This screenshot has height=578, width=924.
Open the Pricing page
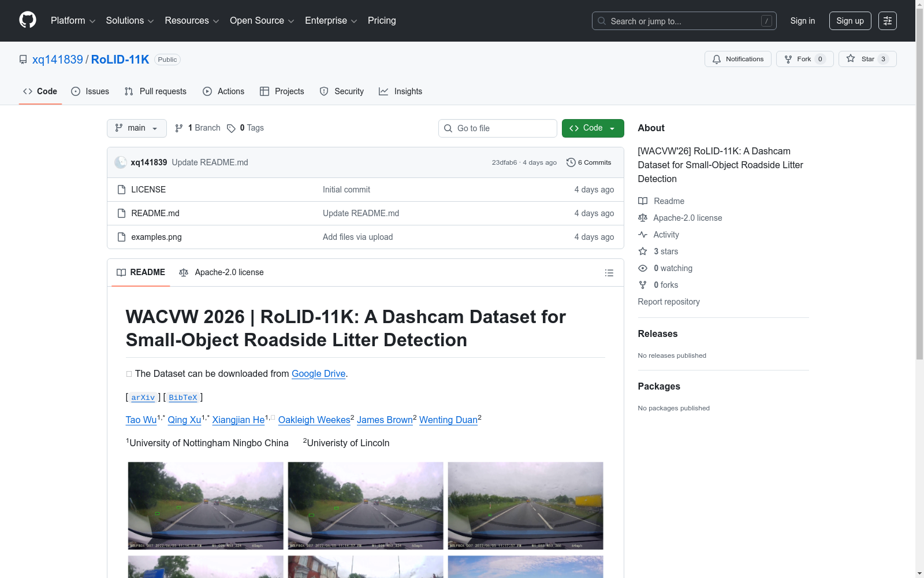point(382,21)
